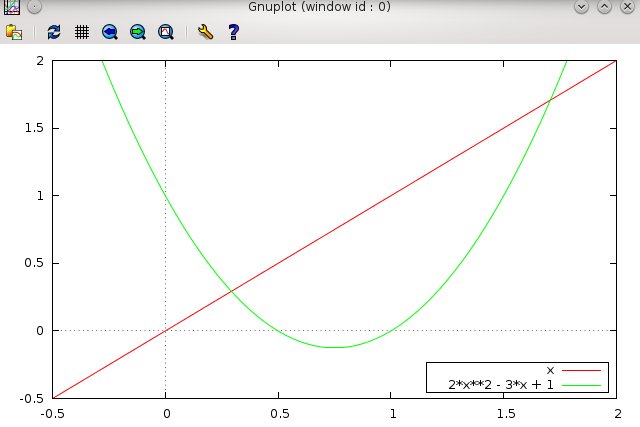Apply the next zoom settings
Image resolution: width=640 pixels, height=427 pixels.
[x=137, y=32]
